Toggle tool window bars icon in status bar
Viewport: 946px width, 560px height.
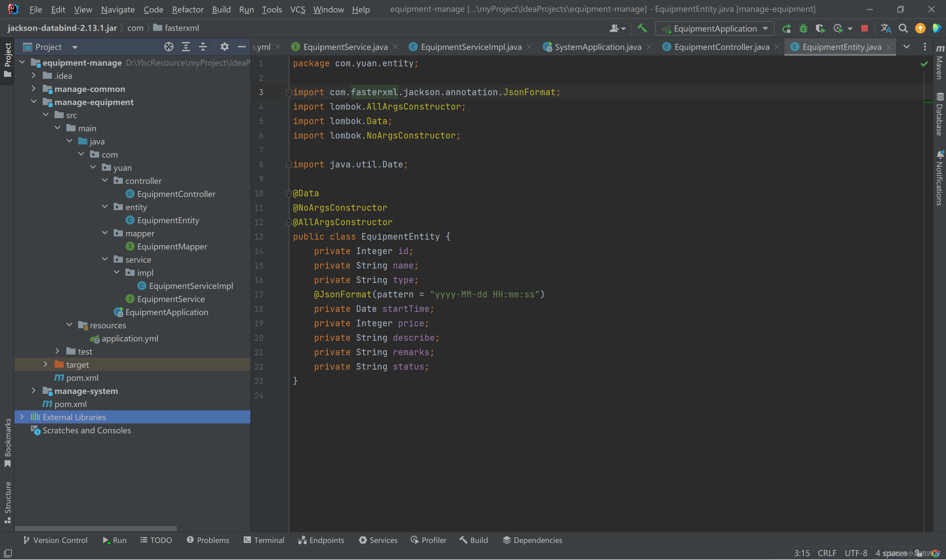point(8,553)
